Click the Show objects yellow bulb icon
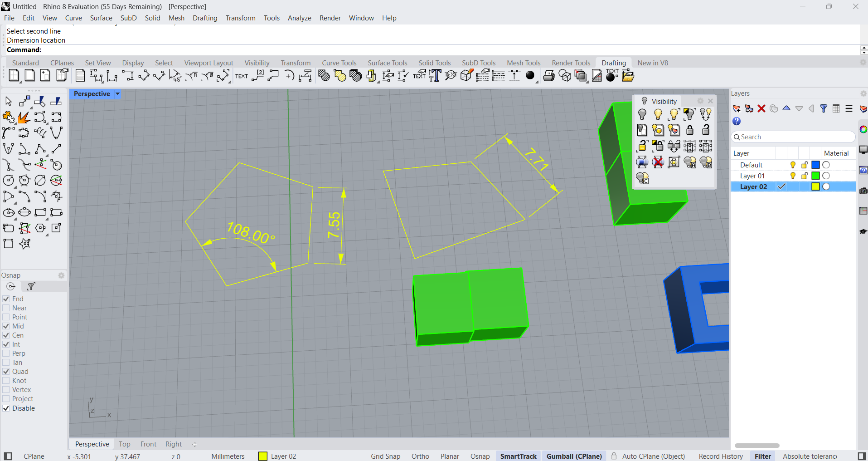Image resolution: width=868 pixels, height=461 pixels. (658, 114)
